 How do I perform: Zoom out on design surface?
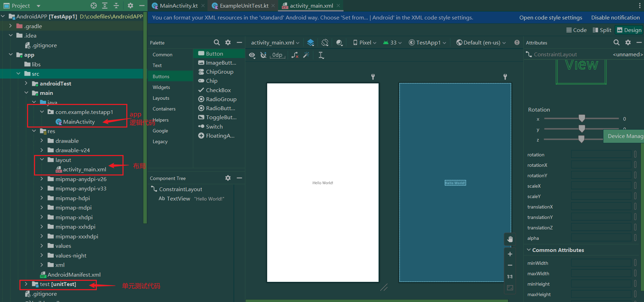pyautogui.click(x=510, y=265)
